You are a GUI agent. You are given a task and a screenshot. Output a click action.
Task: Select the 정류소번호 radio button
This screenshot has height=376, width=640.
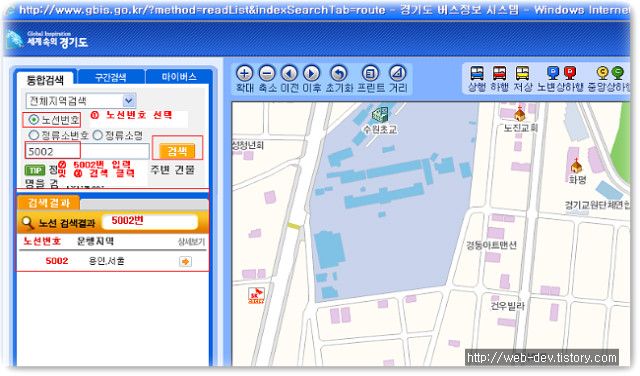coord(33,135)
